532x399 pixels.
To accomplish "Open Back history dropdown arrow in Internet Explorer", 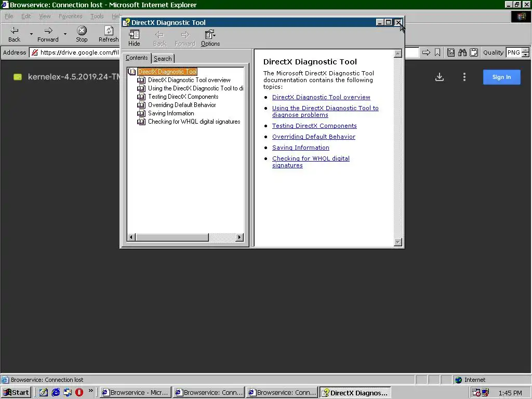I will pos(31,34).
